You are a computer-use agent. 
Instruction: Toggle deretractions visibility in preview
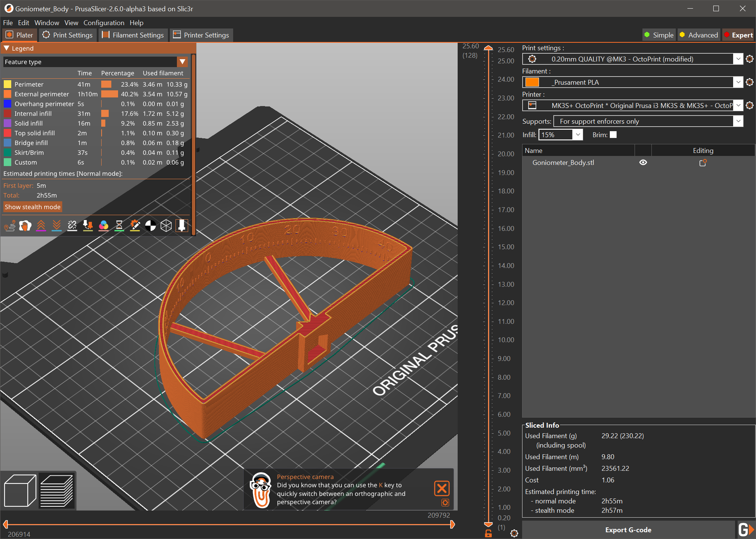pos(56,225)
